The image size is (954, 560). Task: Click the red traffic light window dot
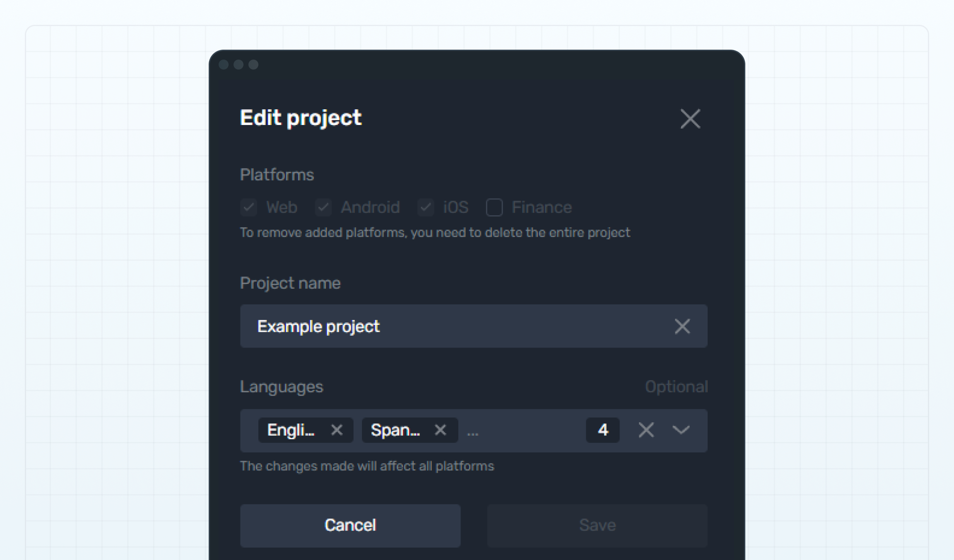pyautogui.click(x=224, y=65)
